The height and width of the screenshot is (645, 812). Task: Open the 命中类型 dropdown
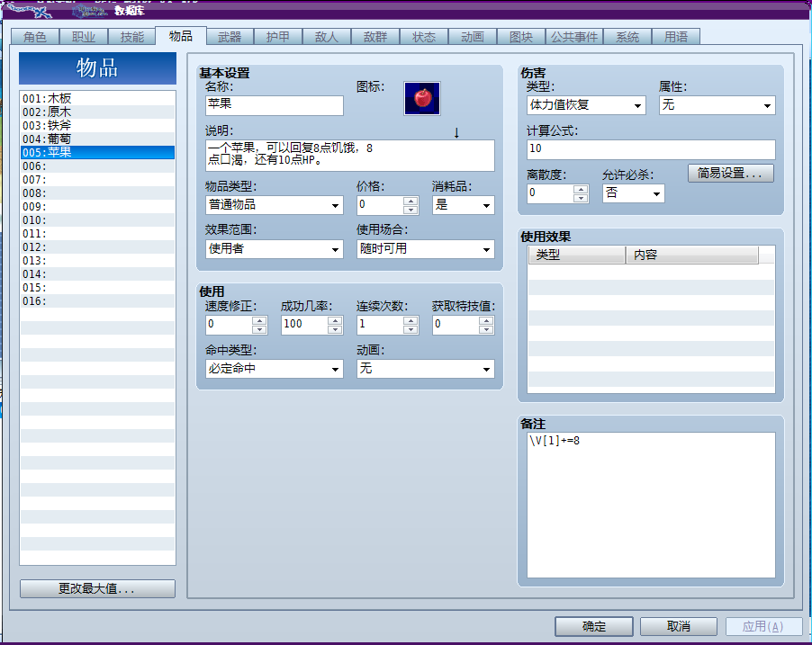[274, 369]
